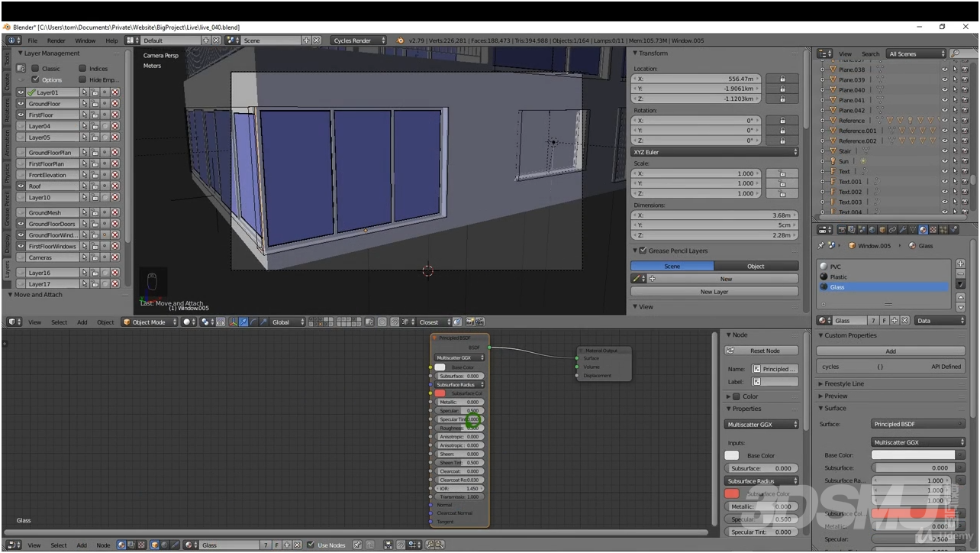Open the XYZ Euler rotation mode dropdown
980x553 pixels.
point(714,152)
